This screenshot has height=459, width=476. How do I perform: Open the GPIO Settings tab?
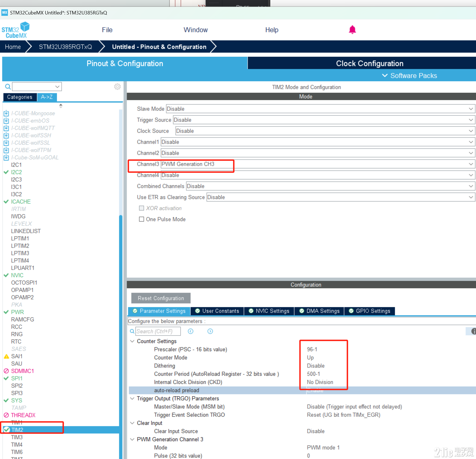pyautogui.click(x=370, y=311)
